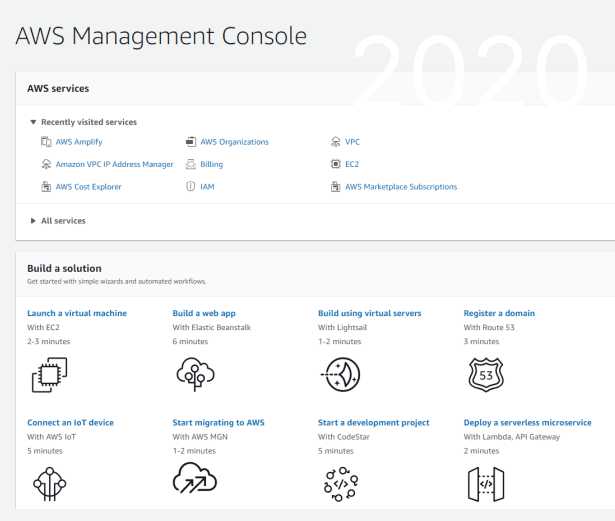Click Build using virtual servers link
Screen dimensions: 615x521
[369, 313]
